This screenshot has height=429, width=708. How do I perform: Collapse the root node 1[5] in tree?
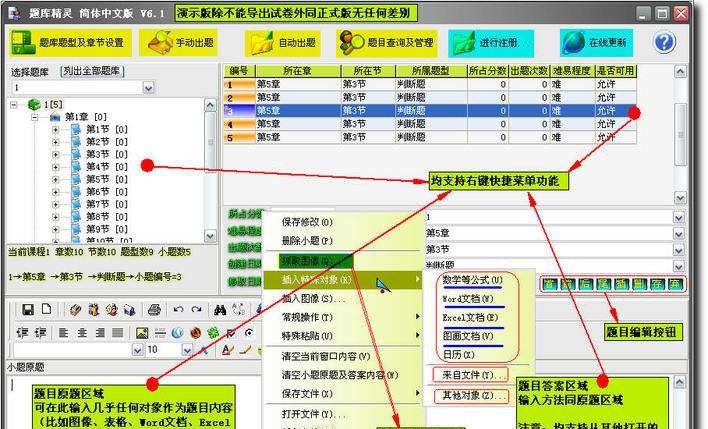point(14,105)
